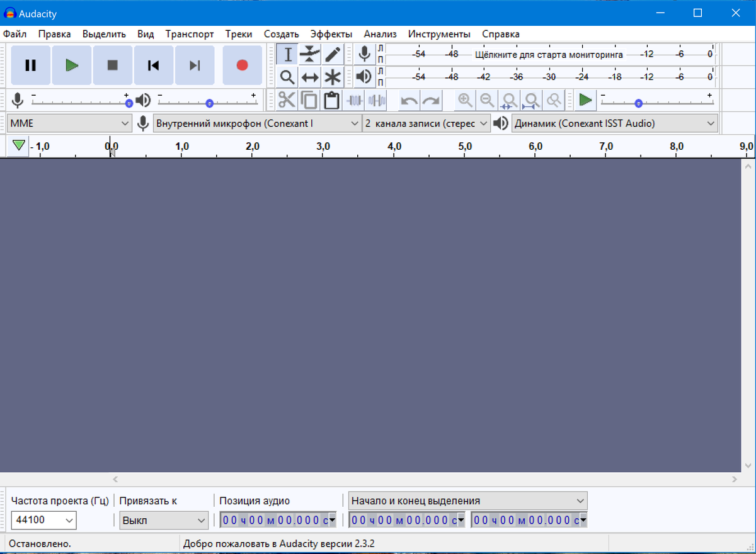The width and height of the screenshot is (756, 554).
Task: Click Fit selection to width icon
Action: click(509, 100)
